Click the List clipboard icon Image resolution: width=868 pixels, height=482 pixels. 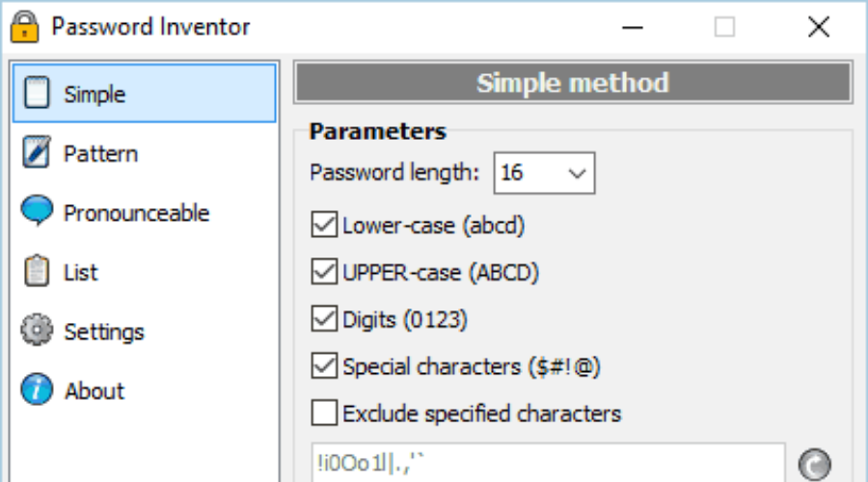37,271
